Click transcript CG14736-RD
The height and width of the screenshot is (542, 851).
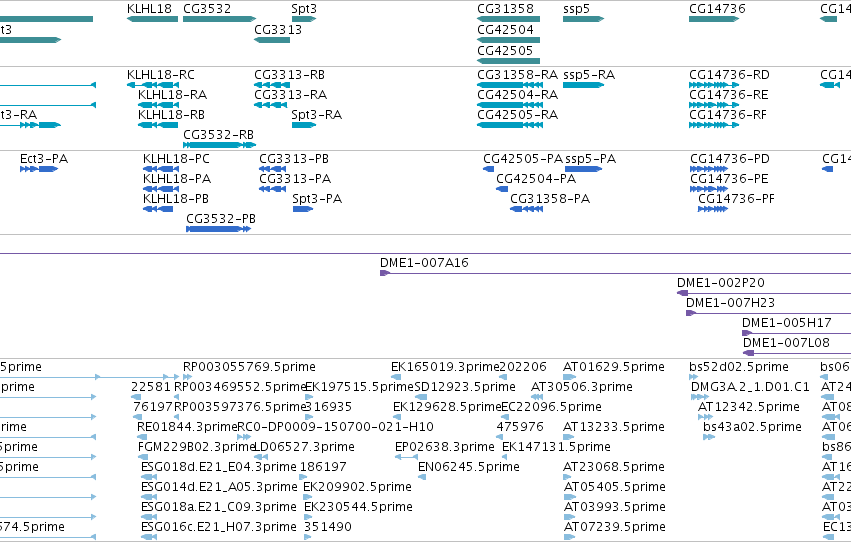(x=714, y=85)
